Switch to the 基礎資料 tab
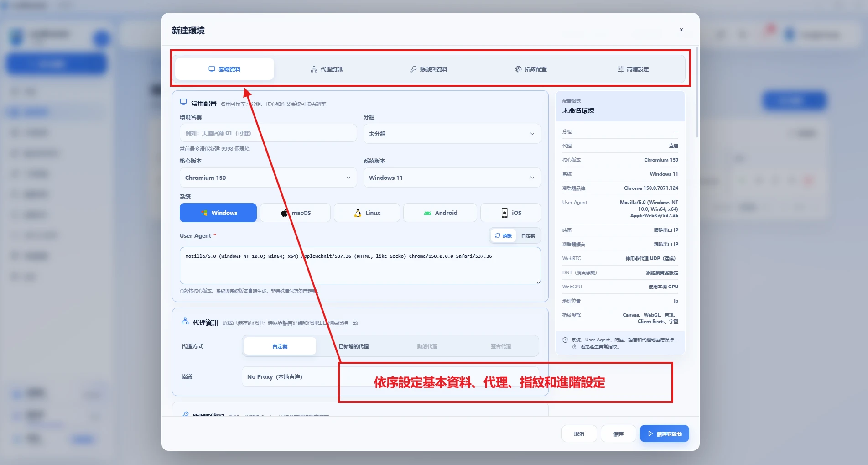Viewport: 868px width, 465px height. tap(224, 69)
